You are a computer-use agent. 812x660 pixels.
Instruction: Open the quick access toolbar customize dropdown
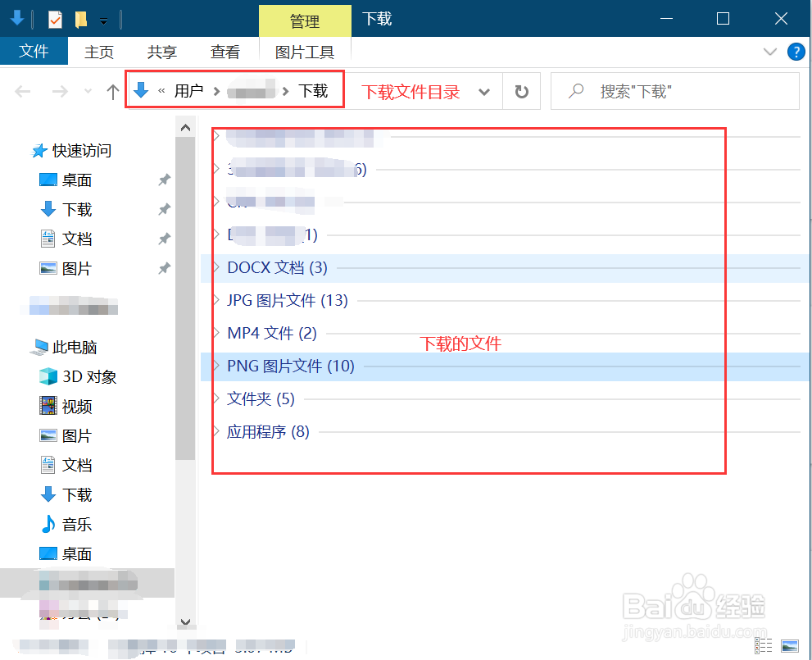pyautogui.click(x=103, y=21)
